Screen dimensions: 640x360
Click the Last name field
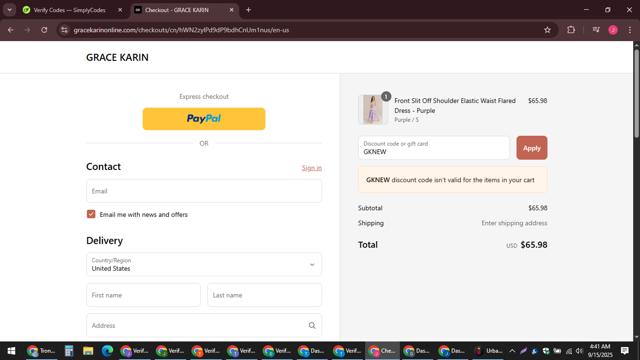coord(264,295)
